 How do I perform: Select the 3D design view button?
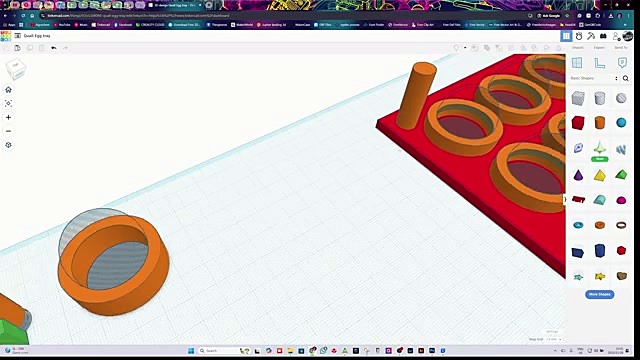[566, 36]
